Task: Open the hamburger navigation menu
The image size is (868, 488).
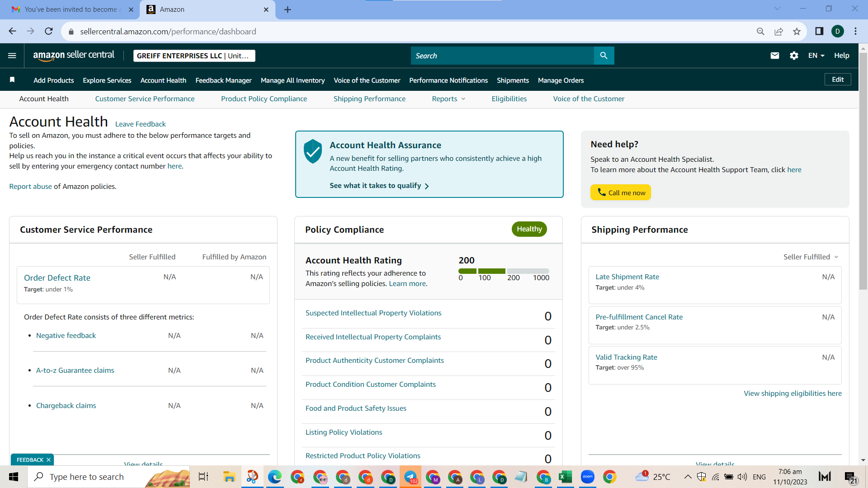Action: (x=12, y=56)
